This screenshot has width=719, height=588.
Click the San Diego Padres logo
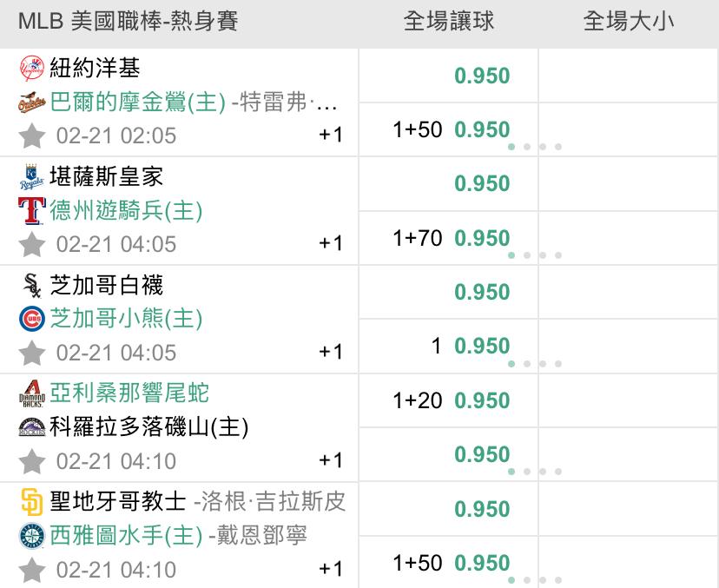click(31, 502)
